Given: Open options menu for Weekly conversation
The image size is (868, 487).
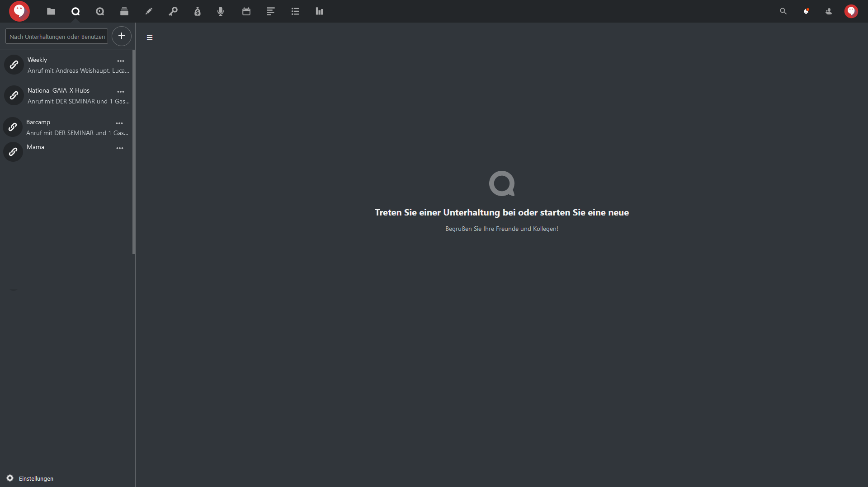Looking at the screenshot, I should tap(121, 61).
